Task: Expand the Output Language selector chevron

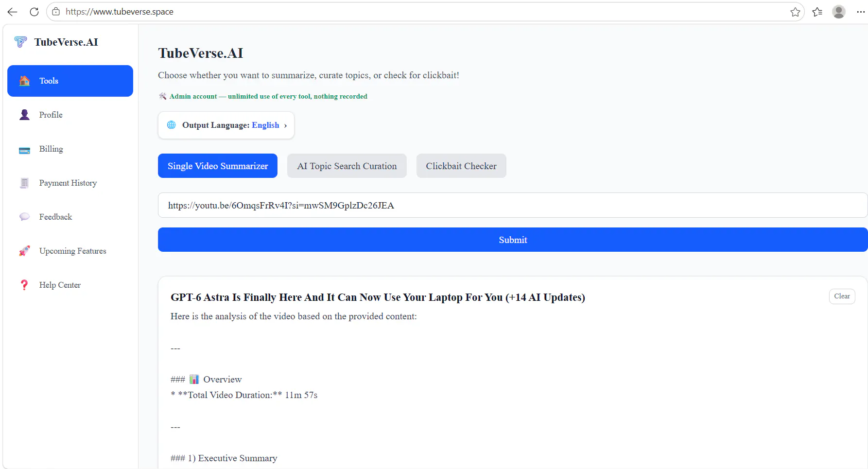Action: click(285, 125)
